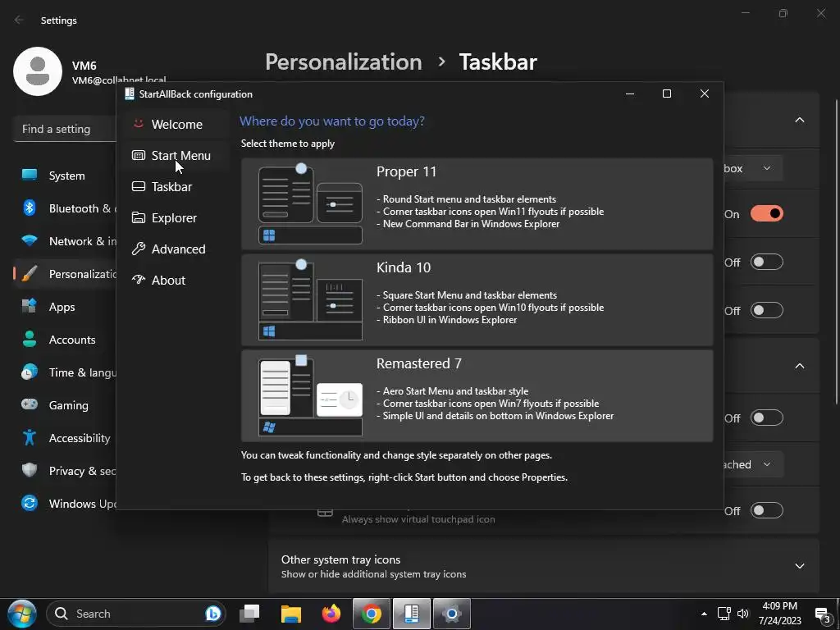Image resolution: width=840 pixels, height=630 pixels.
Task: Open notifications with the 3 badge
Action: pyautogui.click(x=822, y=614)
